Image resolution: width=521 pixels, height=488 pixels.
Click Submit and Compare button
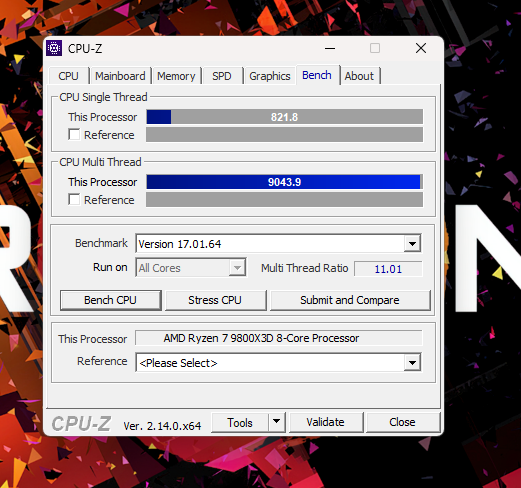350,300
